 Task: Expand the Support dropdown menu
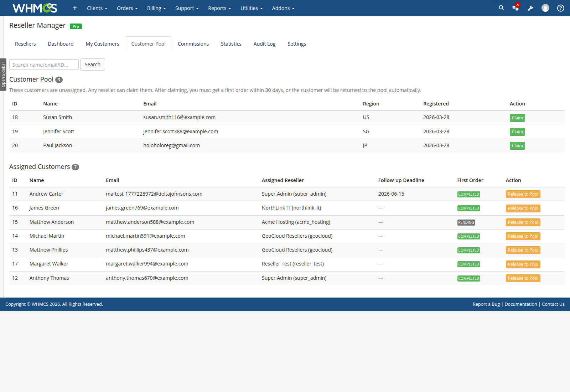click(187, 8)
